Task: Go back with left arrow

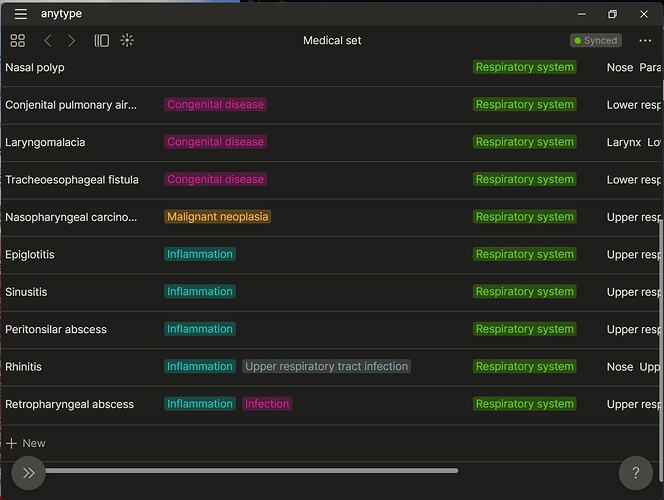Action: pos(48,40)
